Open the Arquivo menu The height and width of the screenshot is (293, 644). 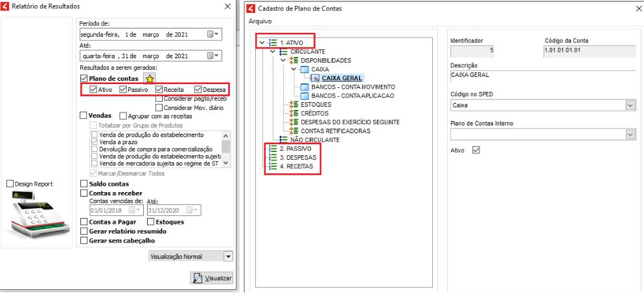pos(260,21)
